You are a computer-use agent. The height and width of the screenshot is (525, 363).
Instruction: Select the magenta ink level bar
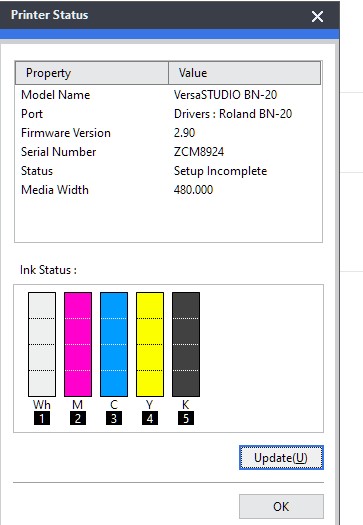[78, 344]
